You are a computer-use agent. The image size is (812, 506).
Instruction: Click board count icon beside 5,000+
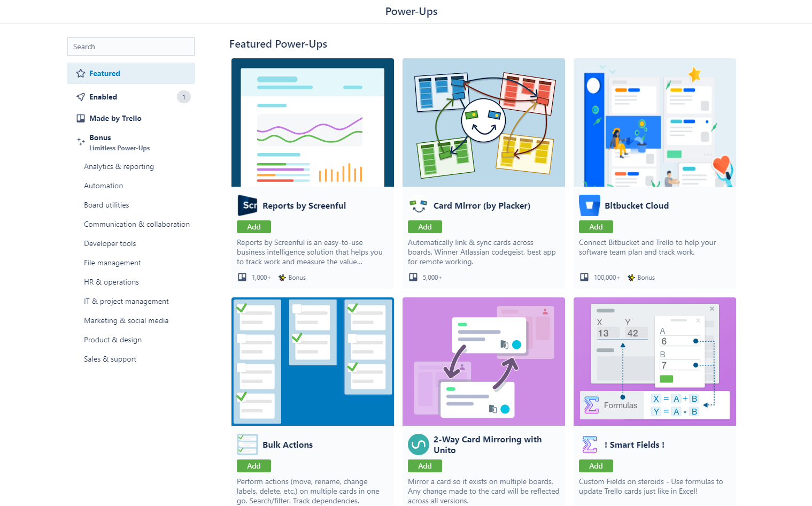click(x=413, y=277)
